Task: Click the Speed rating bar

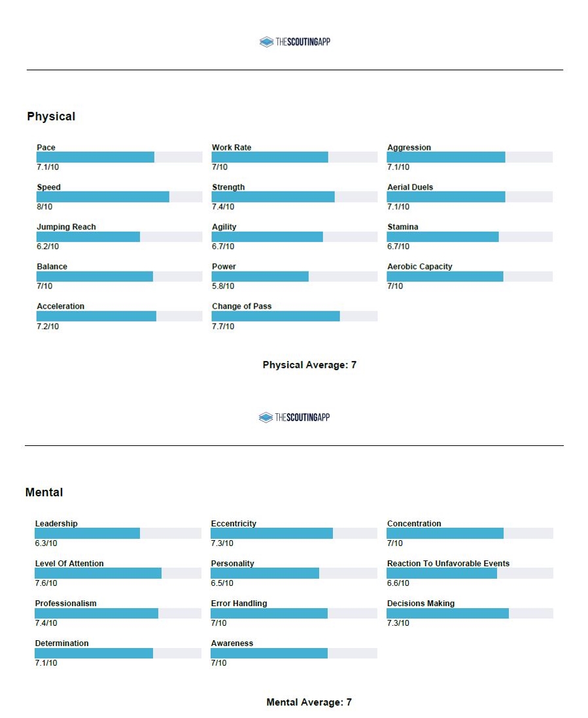Action: (120, 197)
